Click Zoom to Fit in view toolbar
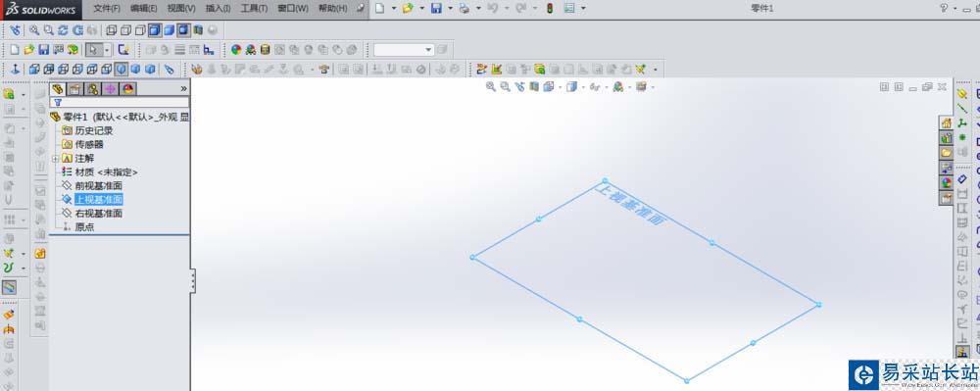This screenshot has height=391, width=980. [34, 30]
